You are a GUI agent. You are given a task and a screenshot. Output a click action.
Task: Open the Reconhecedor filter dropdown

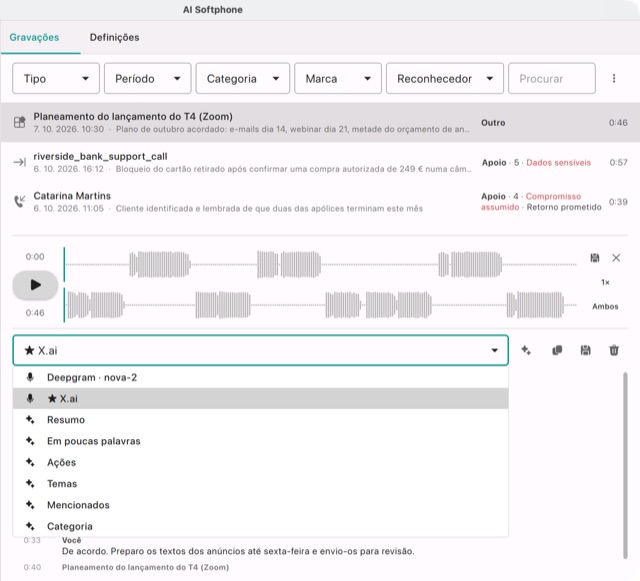(x=444, y=78)
